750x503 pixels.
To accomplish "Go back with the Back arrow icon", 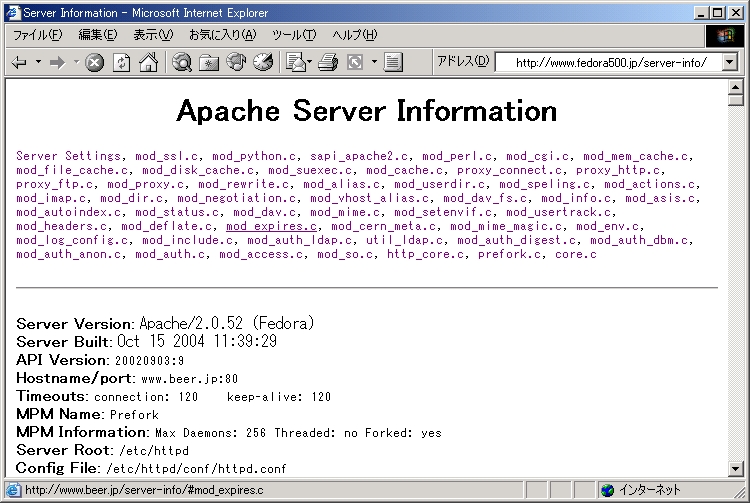I will (x=19, y=63).
